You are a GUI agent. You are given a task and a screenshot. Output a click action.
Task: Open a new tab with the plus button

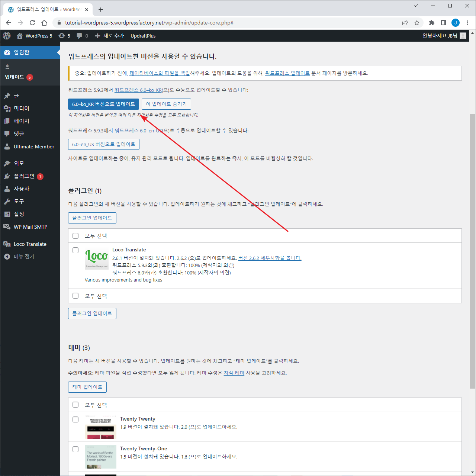pyautogui.click(x=101, y=10)
